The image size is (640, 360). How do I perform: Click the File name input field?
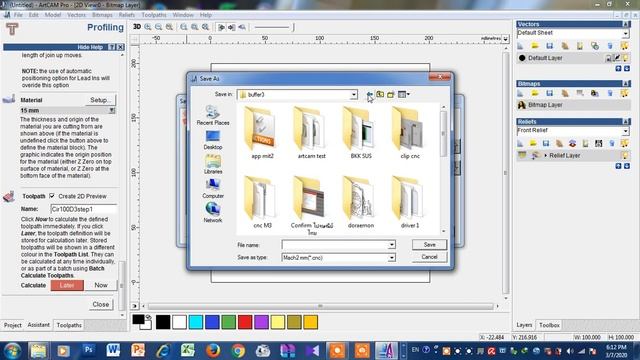tap(335, 245)
